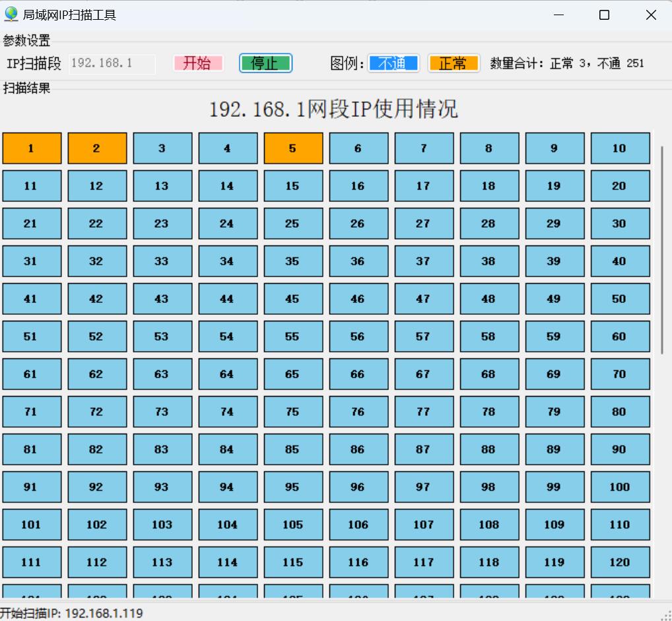672x621 pixels.
Task: Select the orange IP cell 1
Action: click(32, 148)
